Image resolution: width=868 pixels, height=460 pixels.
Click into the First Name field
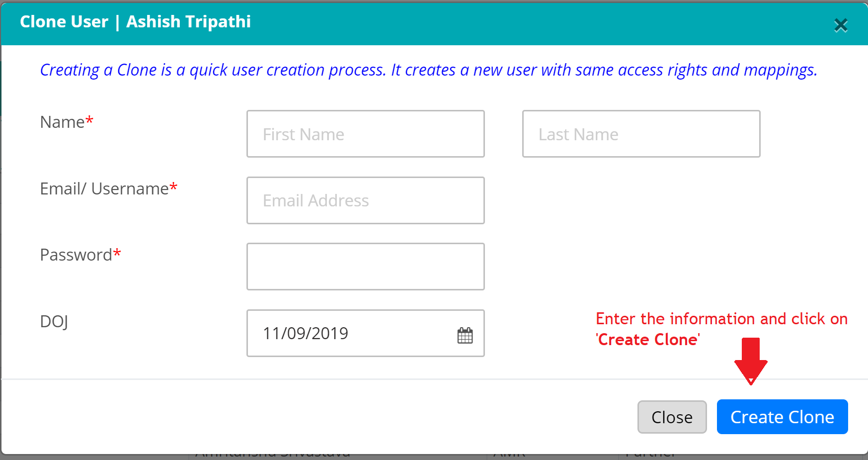point(365,134)
